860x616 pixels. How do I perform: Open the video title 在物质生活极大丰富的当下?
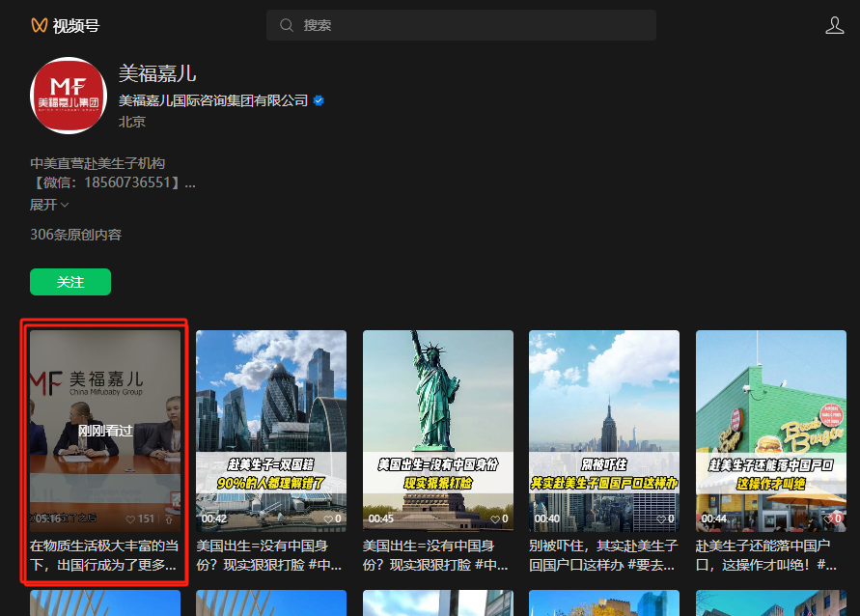click(x=104, y=555)
